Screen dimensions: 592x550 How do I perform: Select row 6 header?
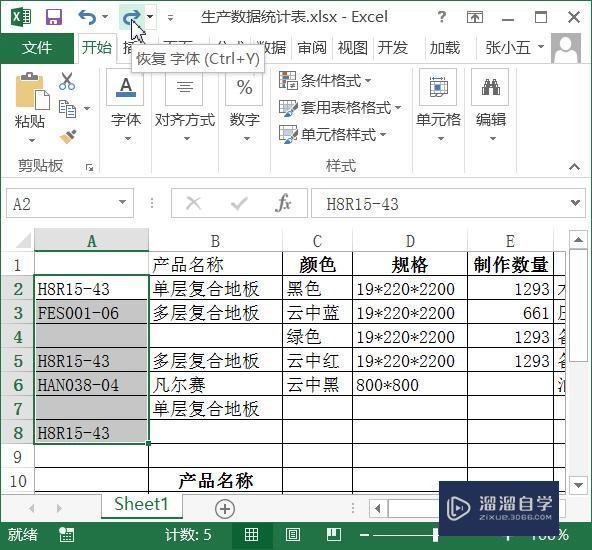(x=17, y=385)
